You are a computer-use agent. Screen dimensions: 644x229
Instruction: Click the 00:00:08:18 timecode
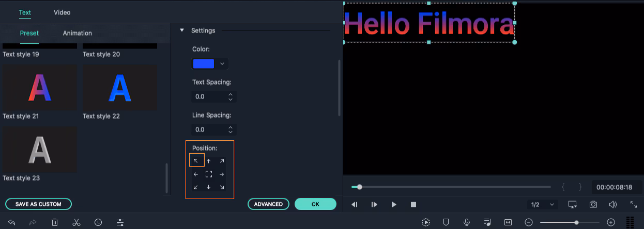(x=614, y=187)
